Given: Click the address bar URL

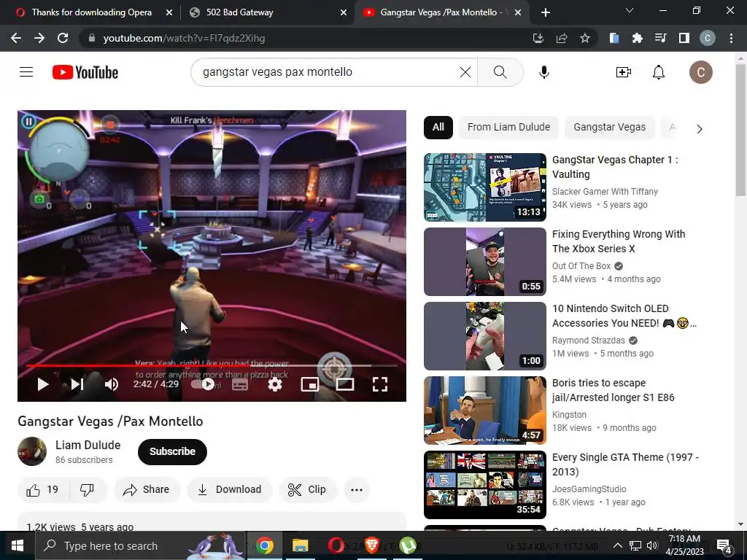Looking at the screenshot, I should pos(185,38).
